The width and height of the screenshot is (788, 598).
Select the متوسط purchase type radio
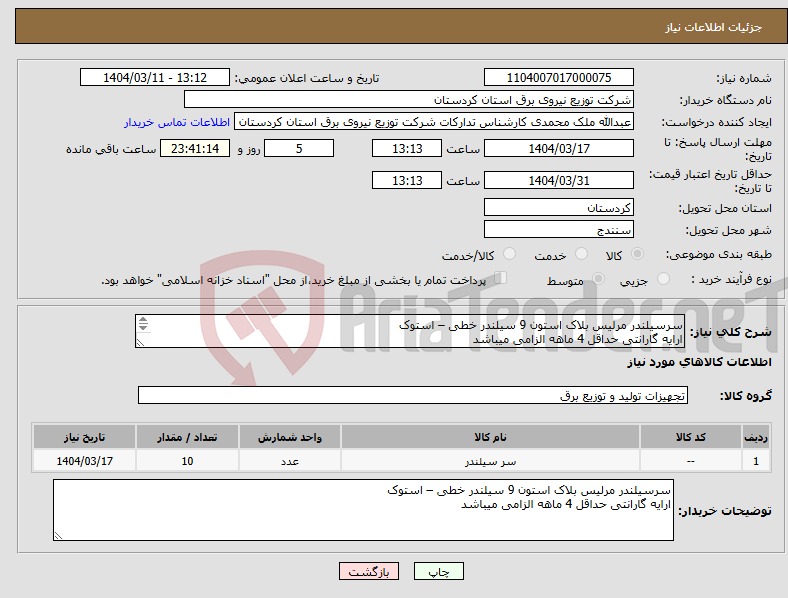click(599, 278)
